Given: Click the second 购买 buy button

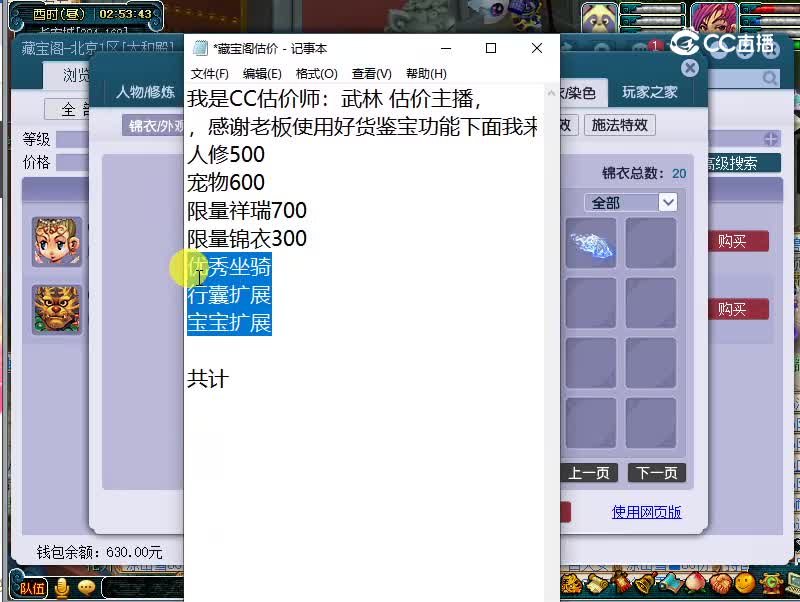Looking at the screenshot, I should pos(738,309).
